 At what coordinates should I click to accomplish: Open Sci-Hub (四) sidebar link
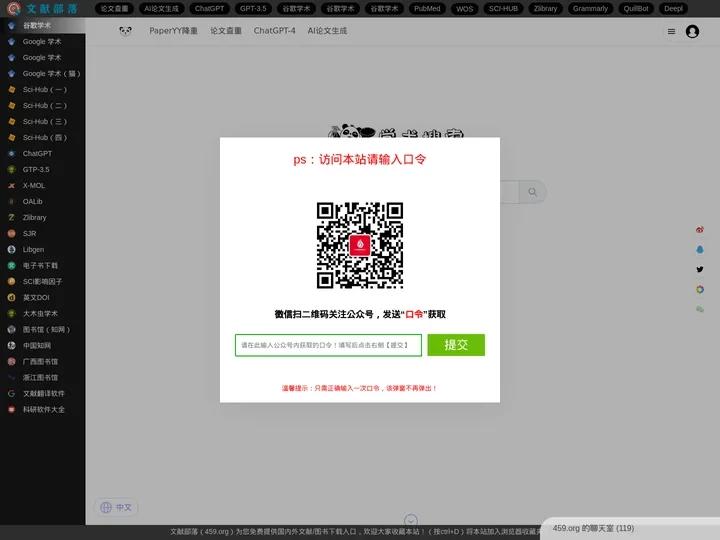43,137
